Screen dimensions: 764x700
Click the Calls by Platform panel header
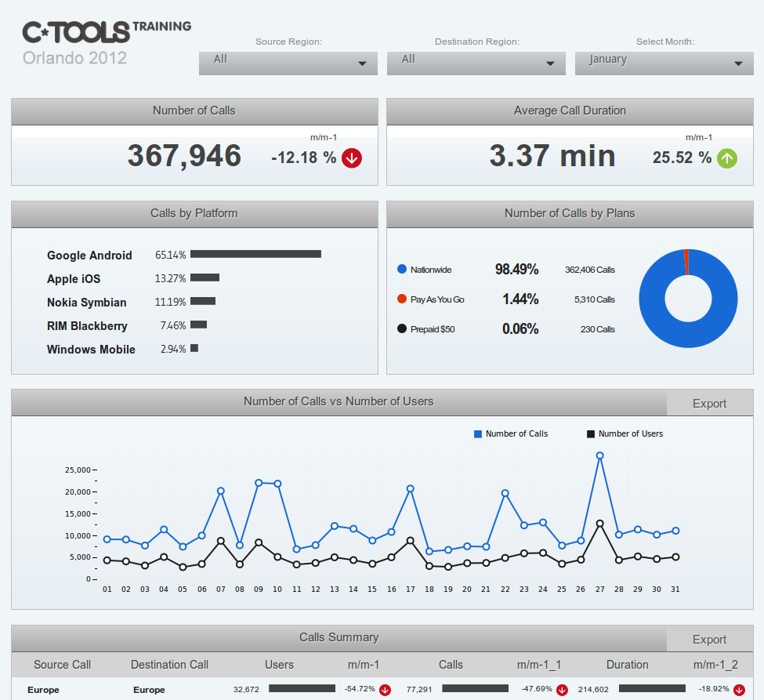[x=194, y=213]
